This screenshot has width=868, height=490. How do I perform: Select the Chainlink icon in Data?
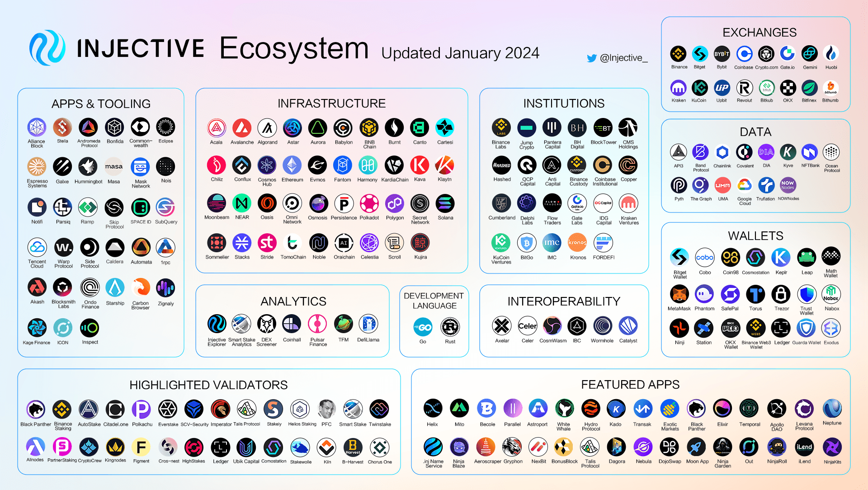[x=722, y=152]
